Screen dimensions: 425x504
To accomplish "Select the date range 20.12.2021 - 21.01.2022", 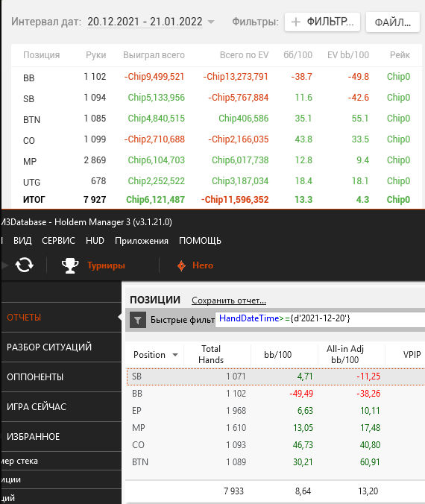I will 145,22.
